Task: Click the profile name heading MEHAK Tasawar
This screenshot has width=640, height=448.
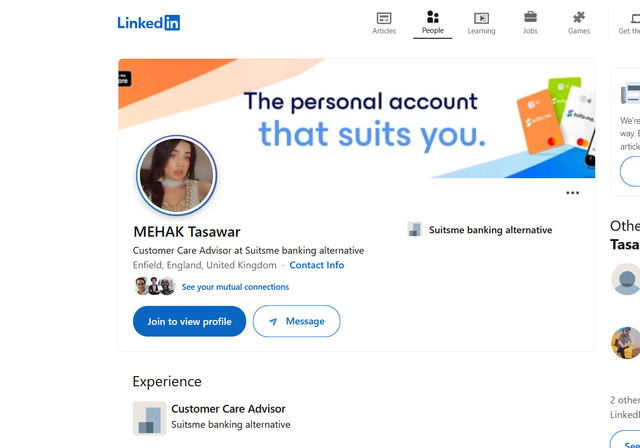Action: pyautogui.click(x=187, y=232)
